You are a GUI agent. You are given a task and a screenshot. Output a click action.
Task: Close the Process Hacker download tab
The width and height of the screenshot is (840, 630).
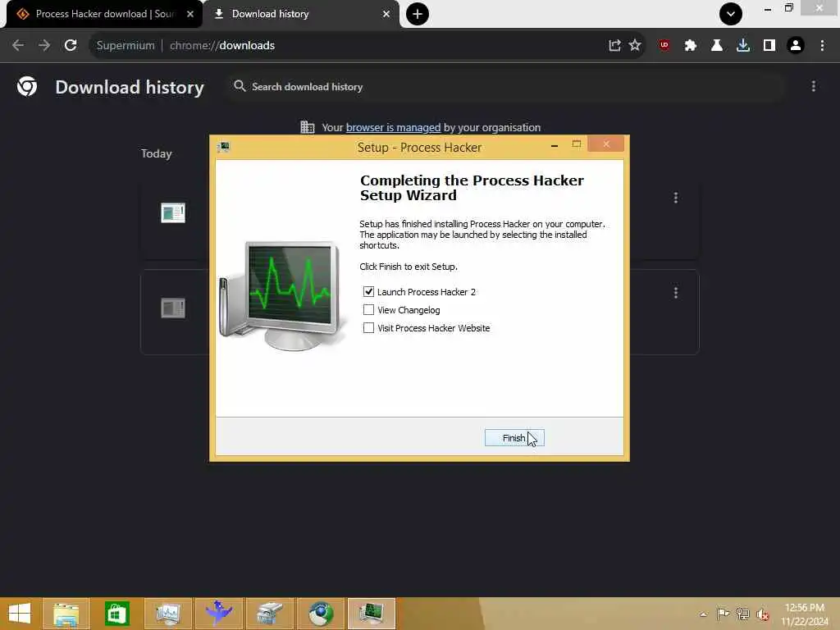pos(190,14)
